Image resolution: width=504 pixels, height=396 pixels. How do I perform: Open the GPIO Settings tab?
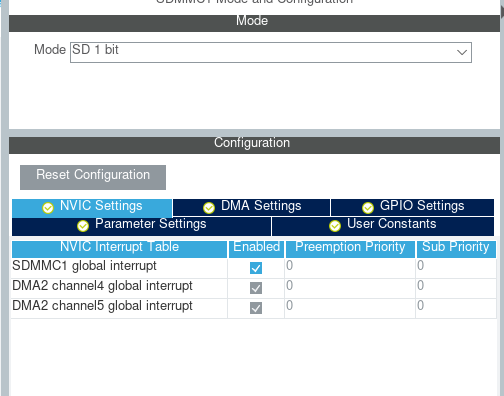413,207
